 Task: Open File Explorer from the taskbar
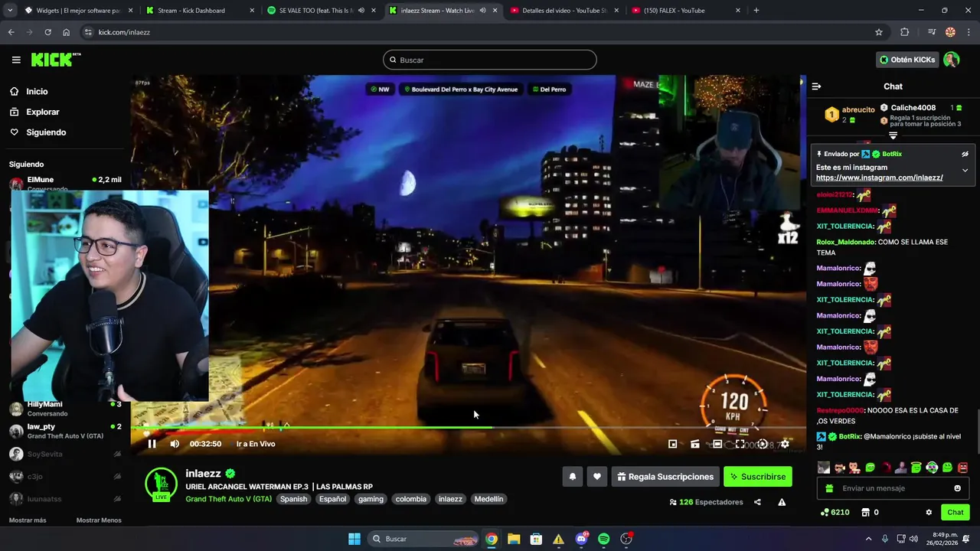(514, 539)
